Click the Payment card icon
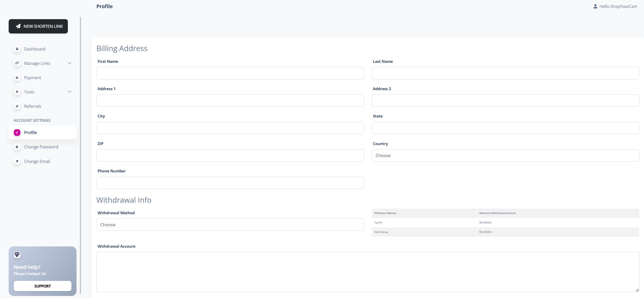Image resolution: width=644 pixels, height=298 pixels. coord(17,78)
